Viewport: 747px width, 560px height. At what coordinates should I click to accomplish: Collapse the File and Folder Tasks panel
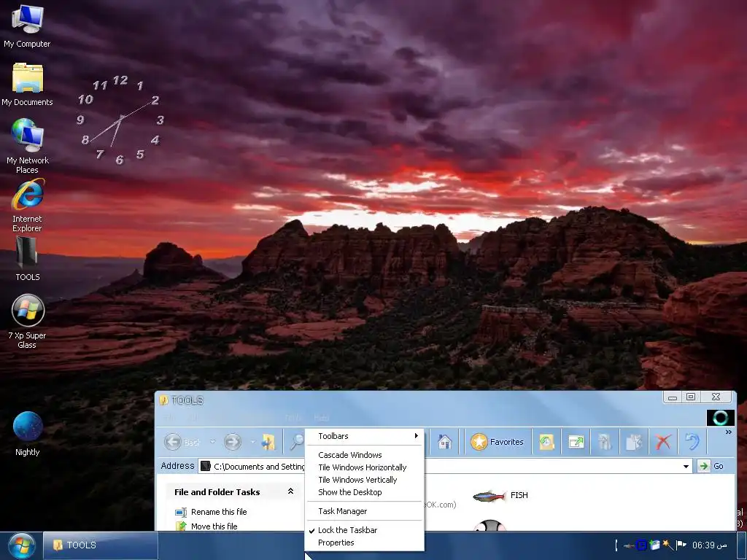click(x=290, y=491)
